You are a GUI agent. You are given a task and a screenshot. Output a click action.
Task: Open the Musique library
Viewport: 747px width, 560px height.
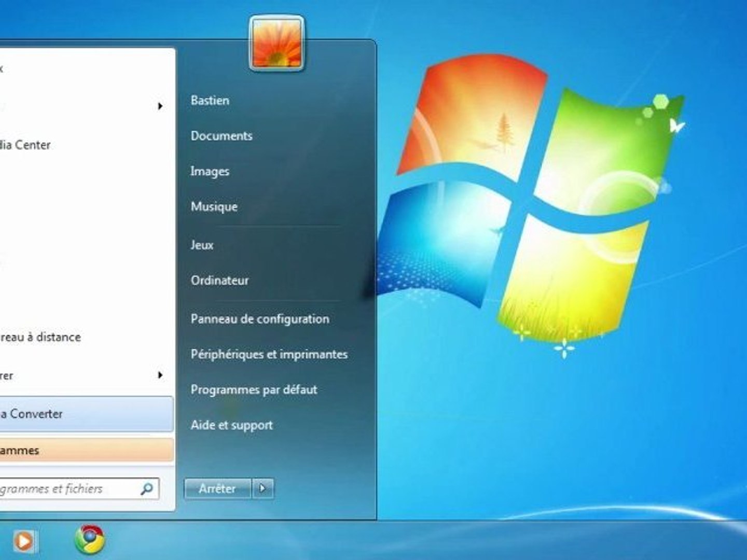click(x=214, y=206)
